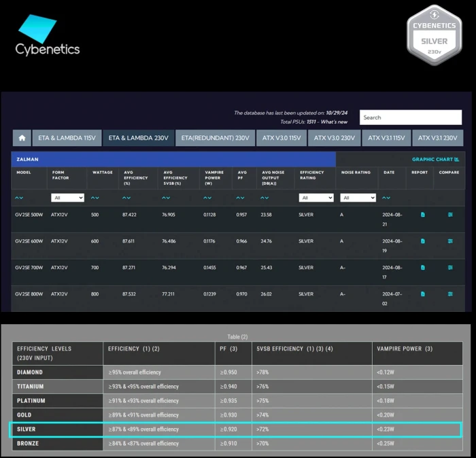Image resolution: width=476 pixels, height=458 pixels.
Task: Click the GV2SE 500W model name
Action: [x=29, y=215]
